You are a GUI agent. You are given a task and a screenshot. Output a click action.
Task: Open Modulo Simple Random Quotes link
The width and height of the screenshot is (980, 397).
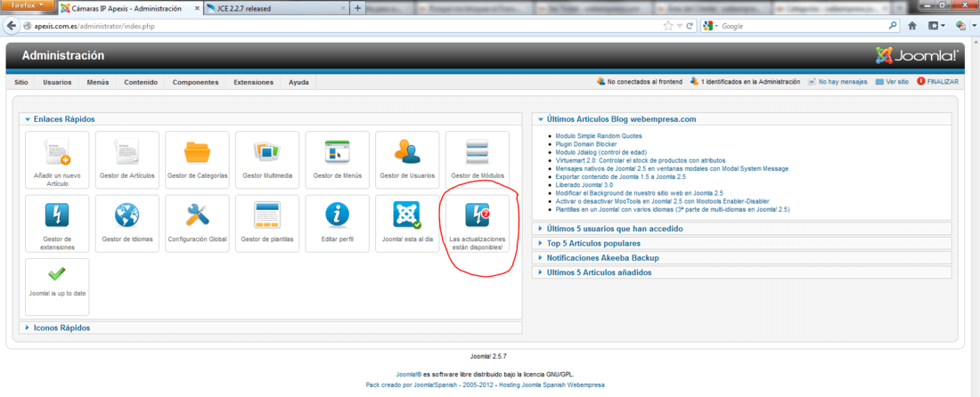[x=598, y=135]
